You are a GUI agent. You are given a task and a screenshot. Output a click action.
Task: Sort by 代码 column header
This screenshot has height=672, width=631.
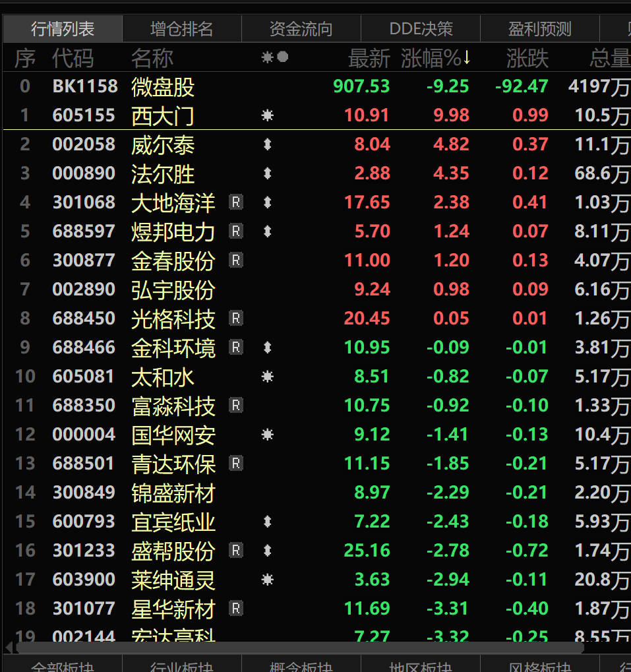tap(73, 58)
